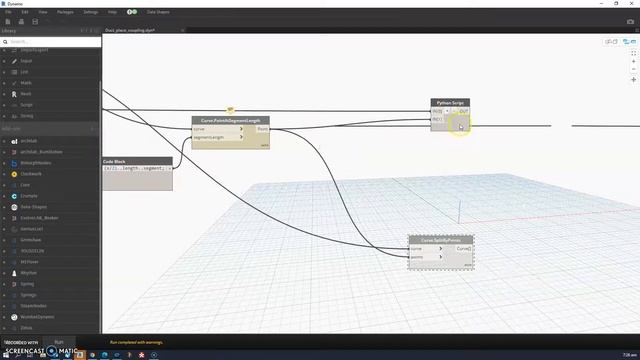Click the segmentLength input port
This screenshot has width=640, height=360.
(x=218, y=137)
